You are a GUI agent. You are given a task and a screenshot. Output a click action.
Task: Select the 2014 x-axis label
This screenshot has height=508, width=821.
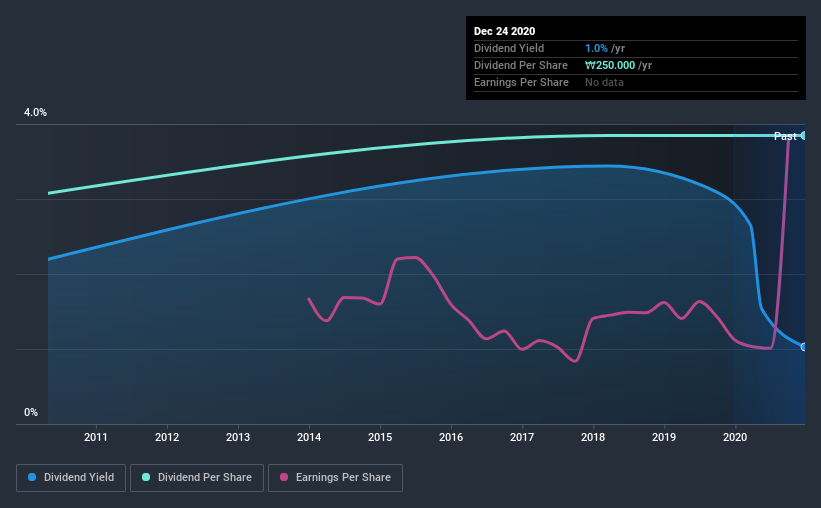point(309,437)
